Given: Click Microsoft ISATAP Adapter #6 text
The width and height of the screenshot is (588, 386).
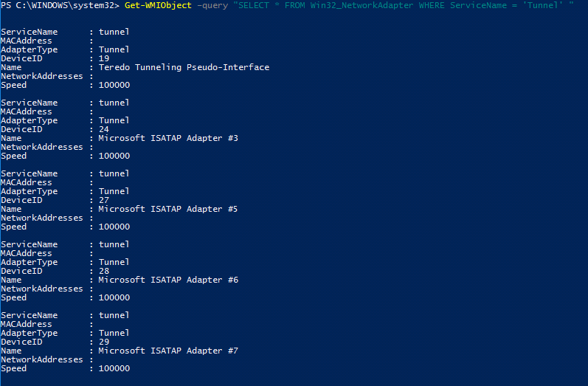Looking at the screenshot, I should 168,280.
